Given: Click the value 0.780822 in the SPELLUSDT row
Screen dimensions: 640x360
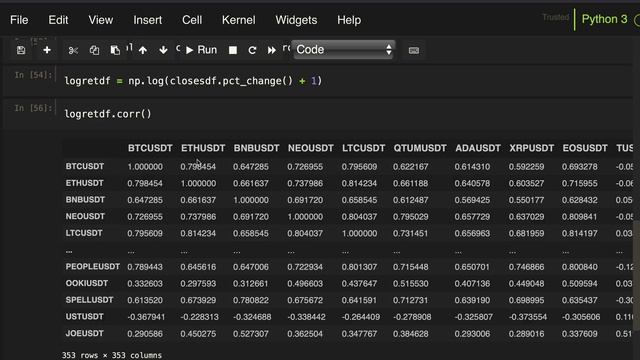Looking at the screenshot, I should (251, 300).
